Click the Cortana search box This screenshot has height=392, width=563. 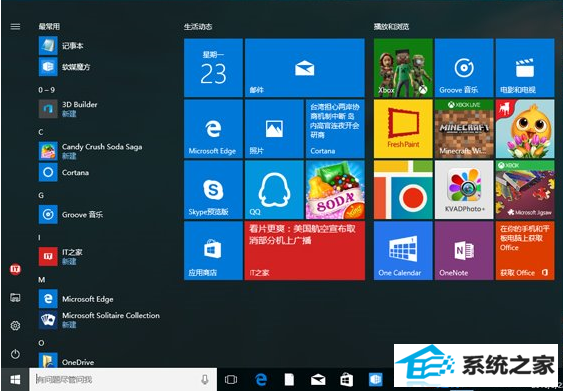pos(123,379)
